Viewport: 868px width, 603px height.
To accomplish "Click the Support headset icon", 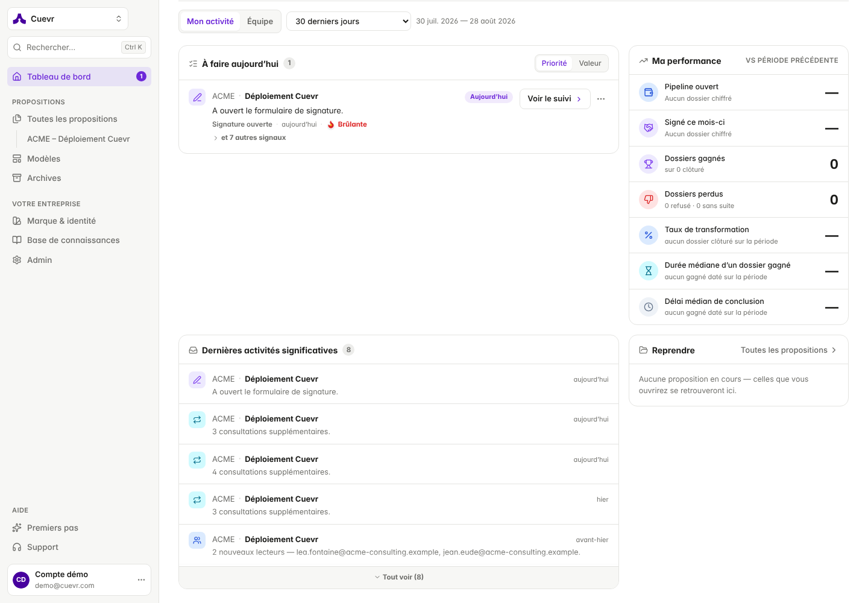I will [x=17, y=547].
